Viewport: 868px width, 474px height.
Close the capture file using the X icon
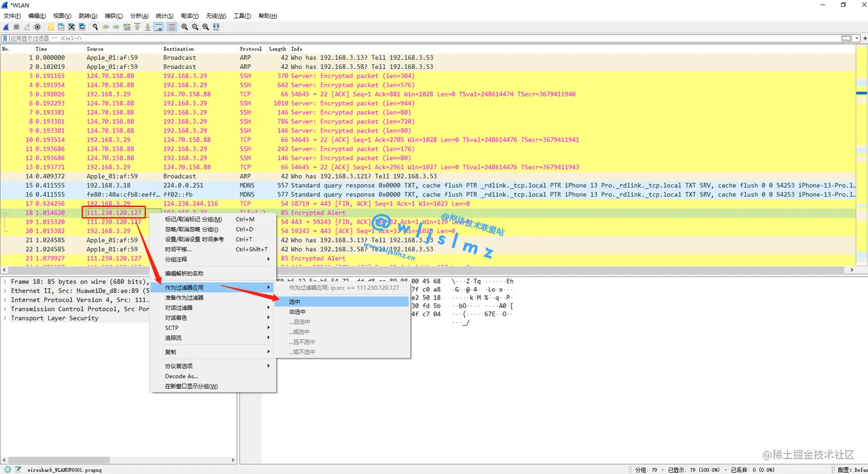(x=71, y=27)
